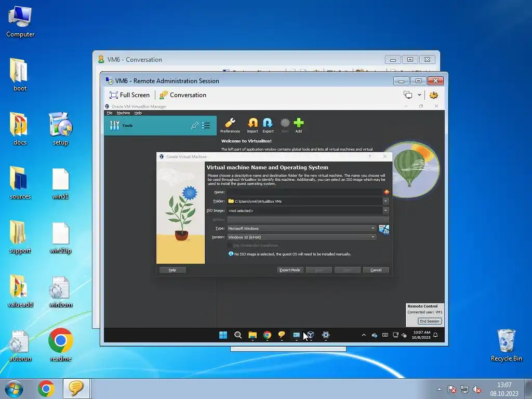Select the readme Chrome desktop icon
532x399 pixels.
(60, 345)
